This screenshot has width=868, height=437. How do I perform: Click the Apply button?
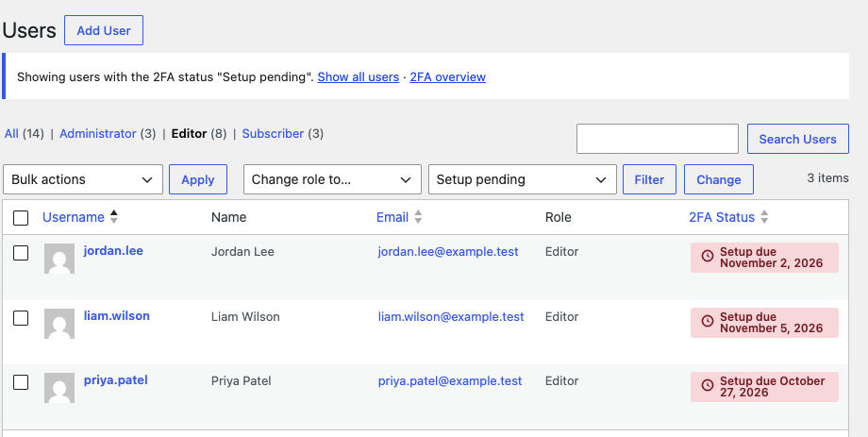[198, 179]
